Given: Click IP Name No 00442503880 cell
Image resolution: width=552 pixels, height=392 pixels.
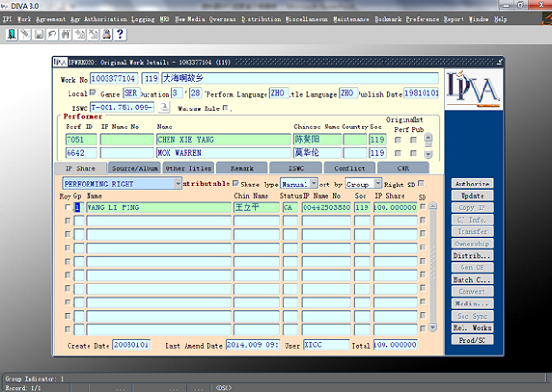Looking at the screenshot, I should pos(326,207).
